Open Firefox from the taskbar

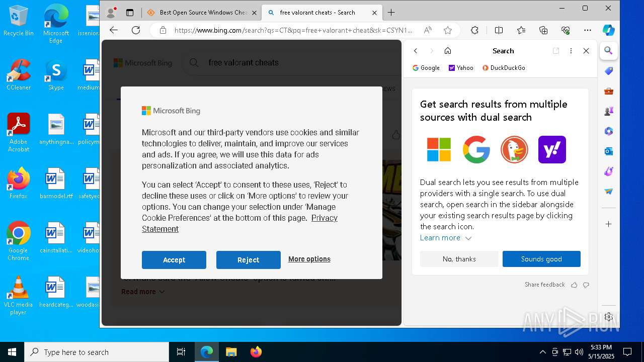[x=256, y=352]
